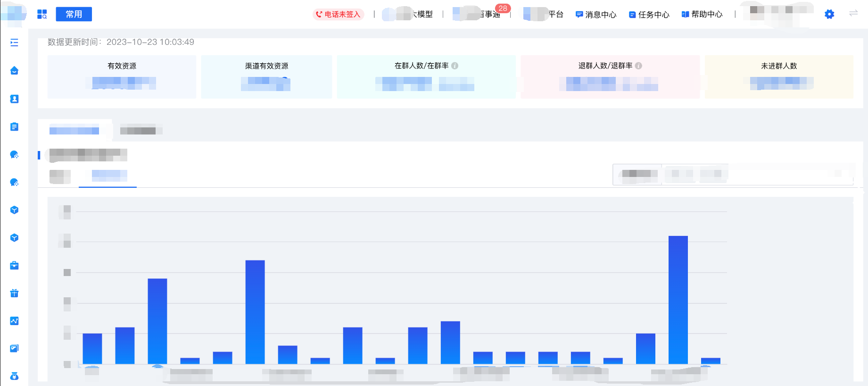Select the 未进群人数 card
Image resolution: width=868 pixels, height=386 pixels.
[x=779, y=77]
